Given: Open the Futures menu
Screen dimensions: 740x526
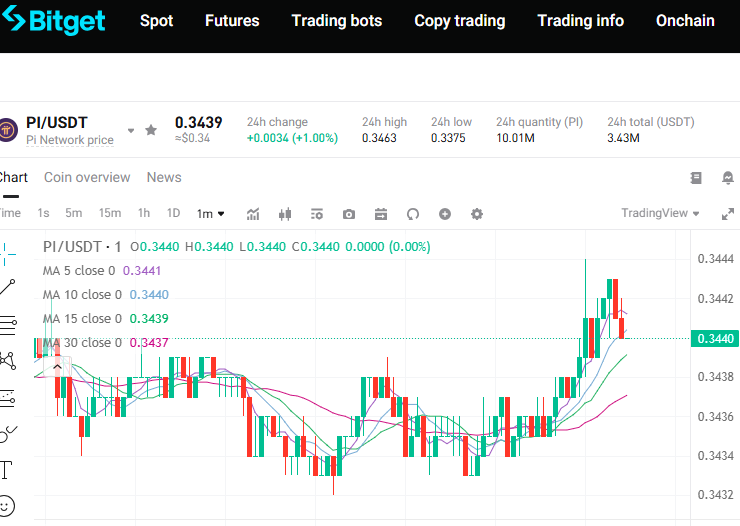Looking at the screenshot, I should click(231, 21).
